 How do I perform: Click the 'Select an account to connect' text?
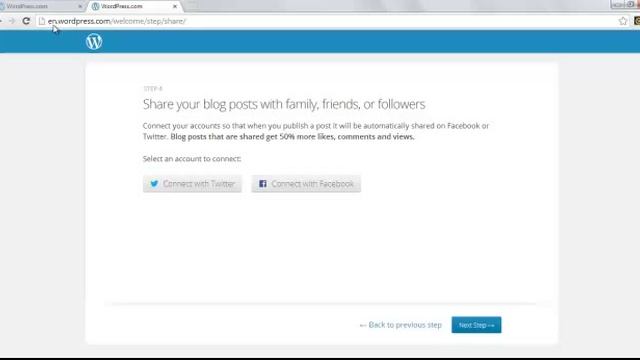(x=192, y=158)
